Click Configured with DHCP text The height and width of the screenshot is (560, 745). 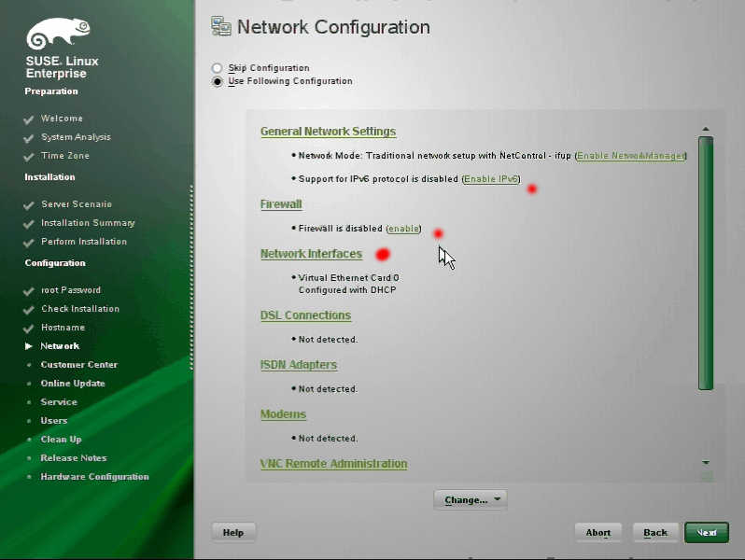point(347,290)
